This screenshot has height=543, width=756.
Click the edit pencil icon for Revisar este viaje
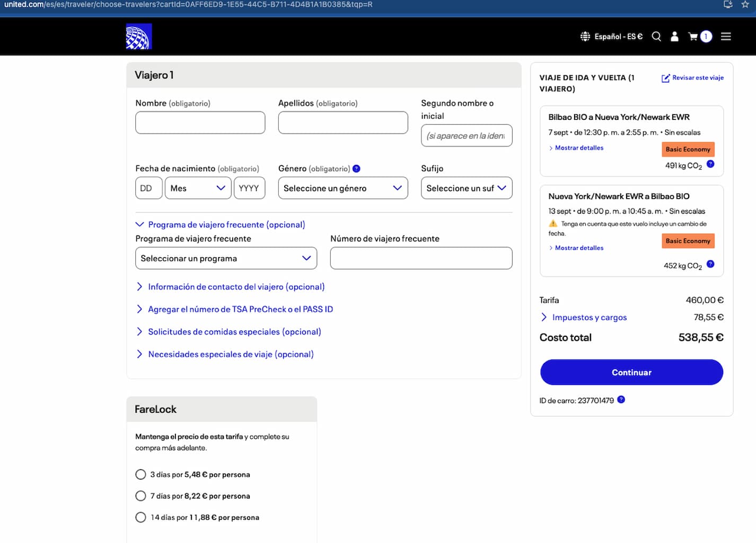(666, 78)
